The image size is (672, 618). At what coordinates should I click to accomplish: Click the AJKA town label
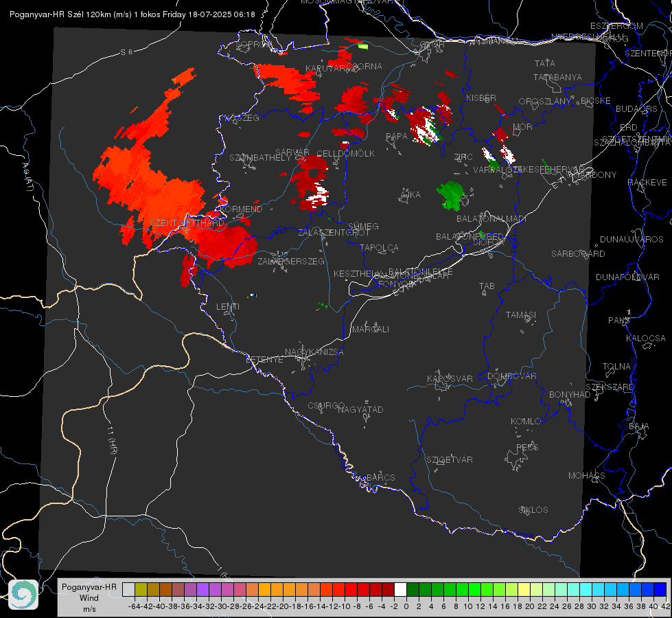click(410, 195)
